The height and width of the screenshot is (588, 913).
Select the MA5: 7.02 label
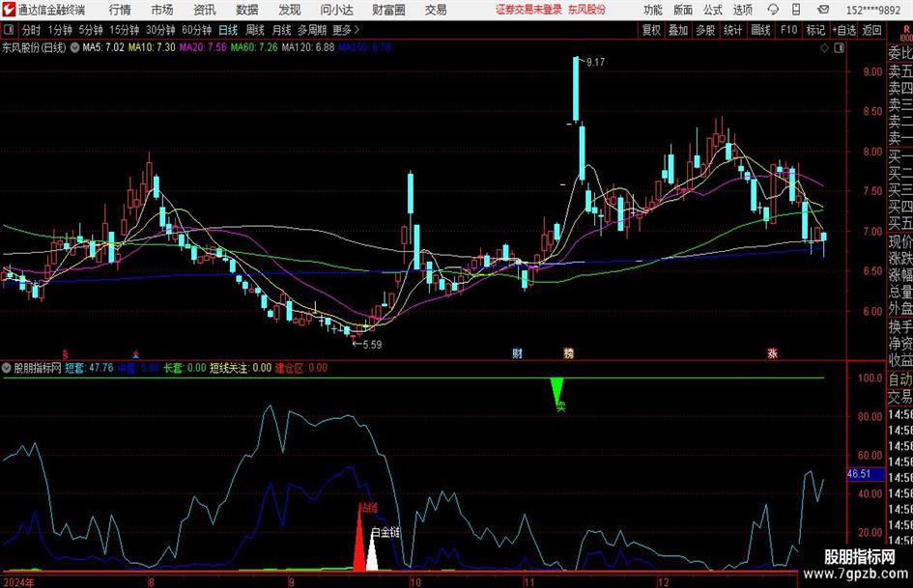click(x=103, y=47)
